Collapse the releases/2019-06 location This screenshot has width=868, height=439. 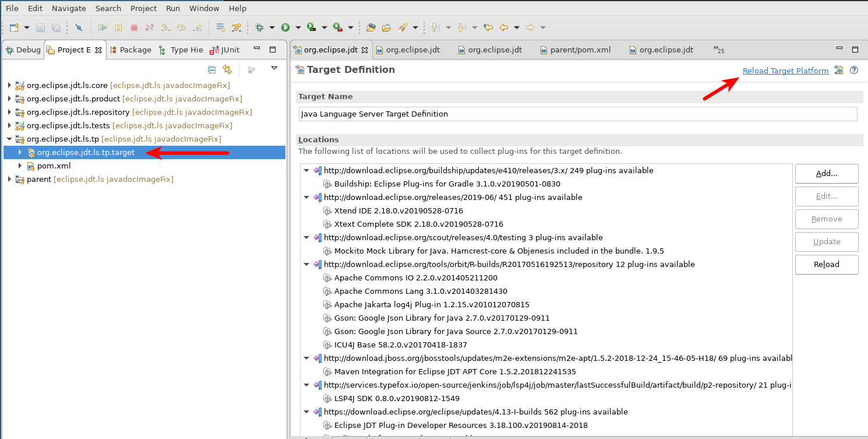(306, 198)
